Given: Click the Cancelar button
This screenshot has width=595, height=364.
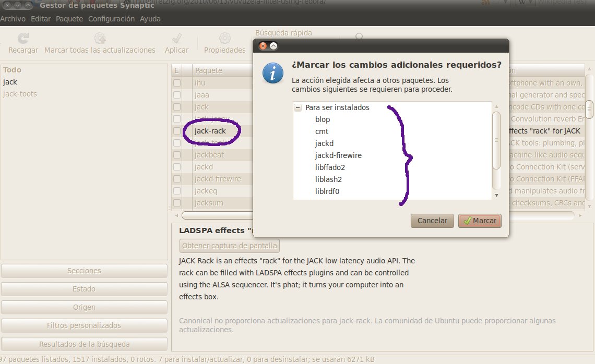Looking at the screenshot, I should (x=432, y=221).
